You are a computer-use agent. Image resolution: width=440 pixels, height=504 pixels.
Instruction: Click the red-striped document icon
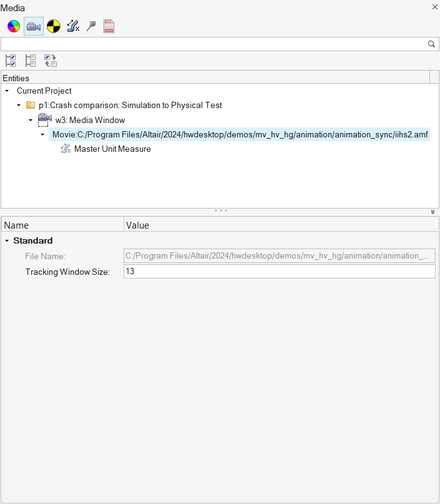109,26
